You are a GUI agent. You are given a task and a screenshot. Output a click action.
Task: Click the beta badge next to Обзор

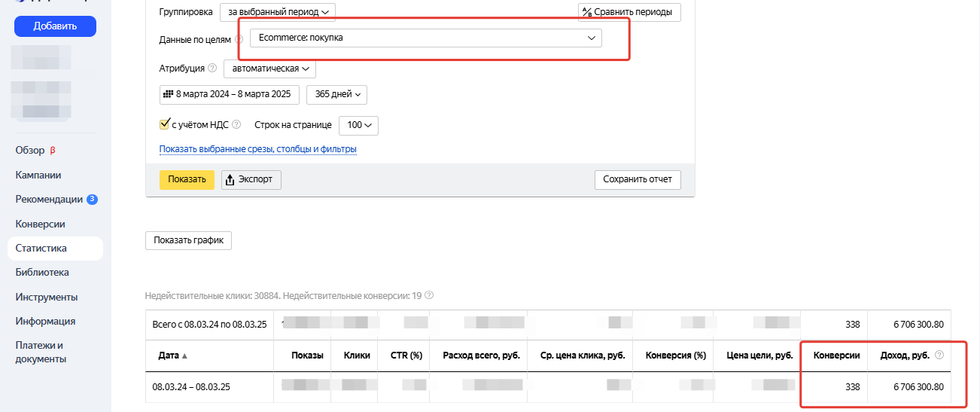[x=53, y=150]
